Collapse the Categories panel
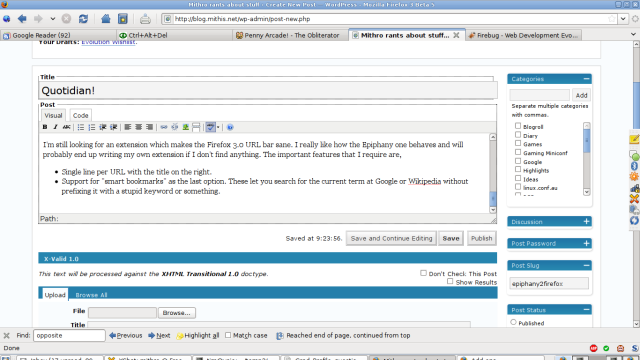Screen dimensions: 640x360 [587, 79]
